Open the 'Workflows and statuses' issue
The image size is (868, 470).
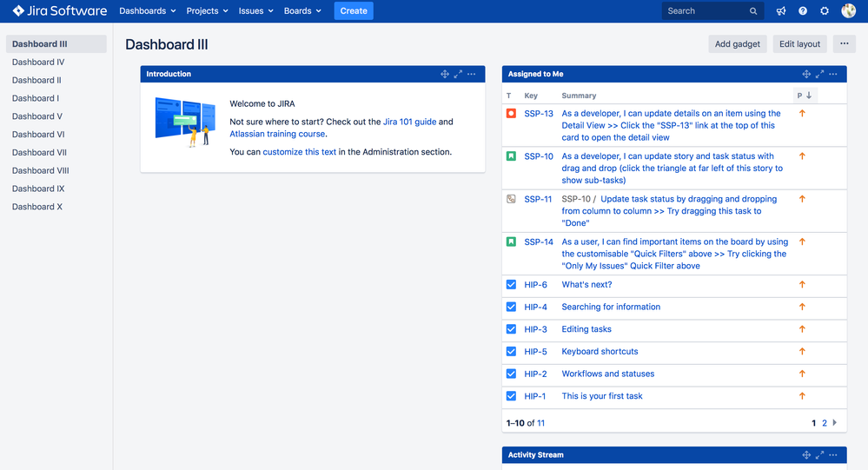tap(608, 374)
